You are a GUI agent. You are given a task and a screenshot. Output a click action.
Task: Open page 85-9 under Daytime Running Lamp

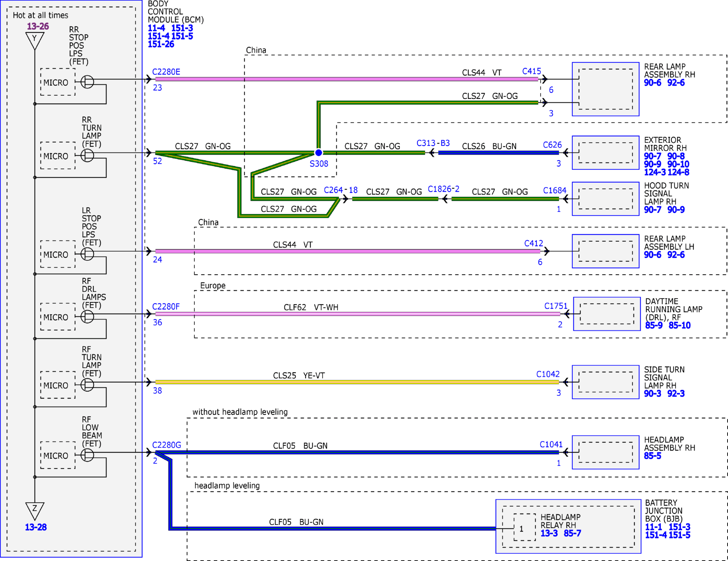[654, 325]
